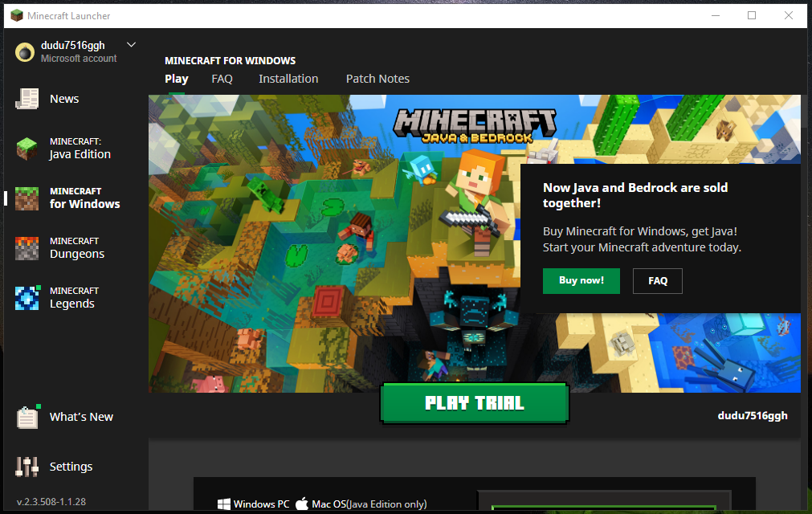Switch to the FAQ tab

(222, 79)
